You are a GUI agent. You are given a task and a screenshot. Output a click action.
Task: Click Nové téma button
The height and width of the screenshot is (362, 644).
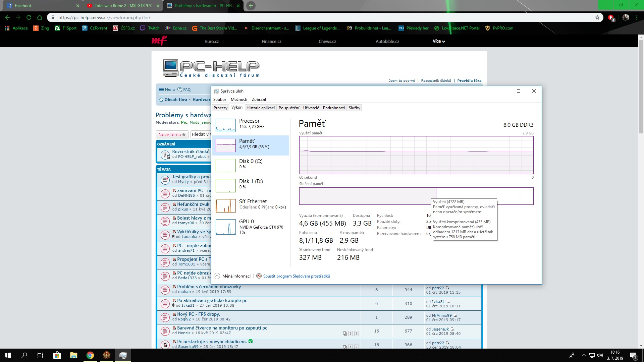[x=172, y=134]
